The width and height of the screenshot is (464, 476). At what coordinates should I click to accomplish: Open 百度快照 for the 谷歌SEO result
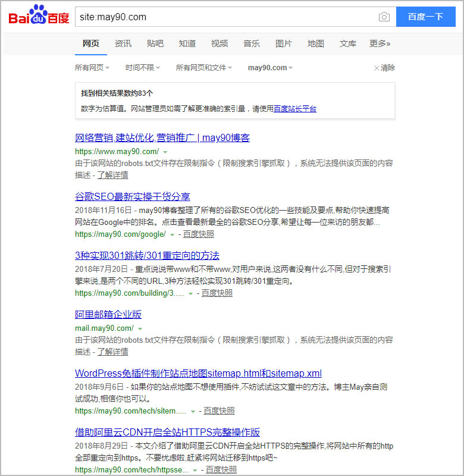[x=199, y=234]
